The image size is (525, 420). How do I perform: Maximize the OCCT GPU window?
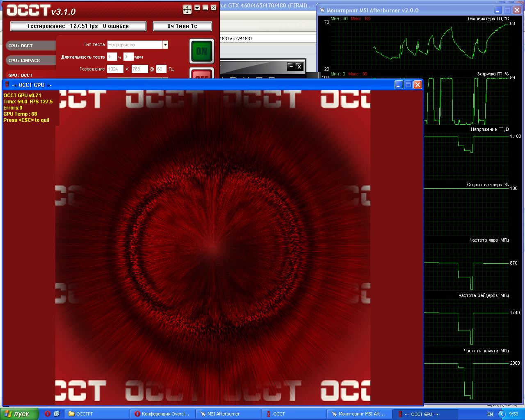408,84
